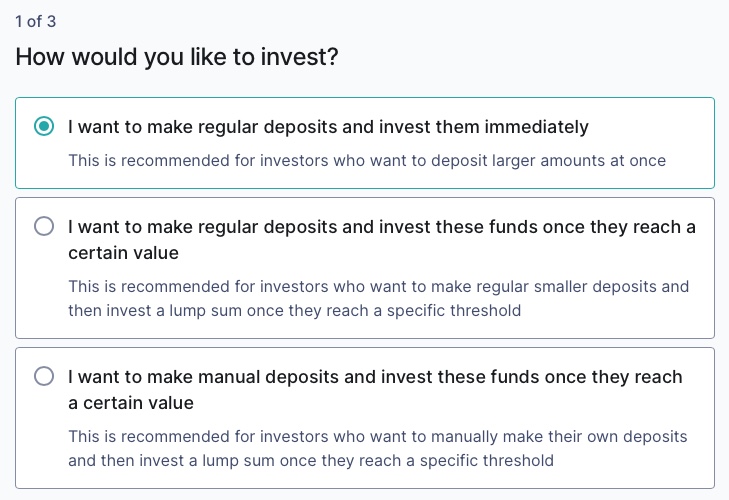The image size is (729, 500).
Task: Click the 'make manual deposits' option title
Action: point(375,377)
